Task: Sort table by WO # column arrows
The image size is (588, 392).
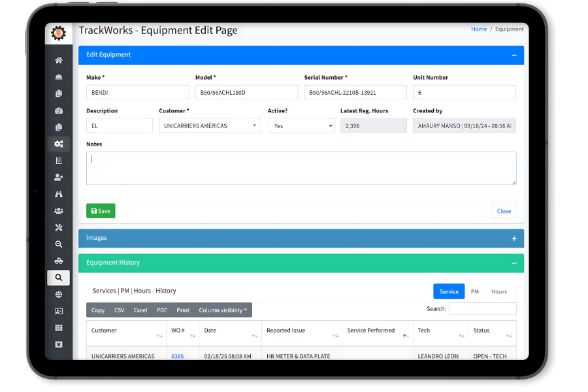Action: [193, 336]
